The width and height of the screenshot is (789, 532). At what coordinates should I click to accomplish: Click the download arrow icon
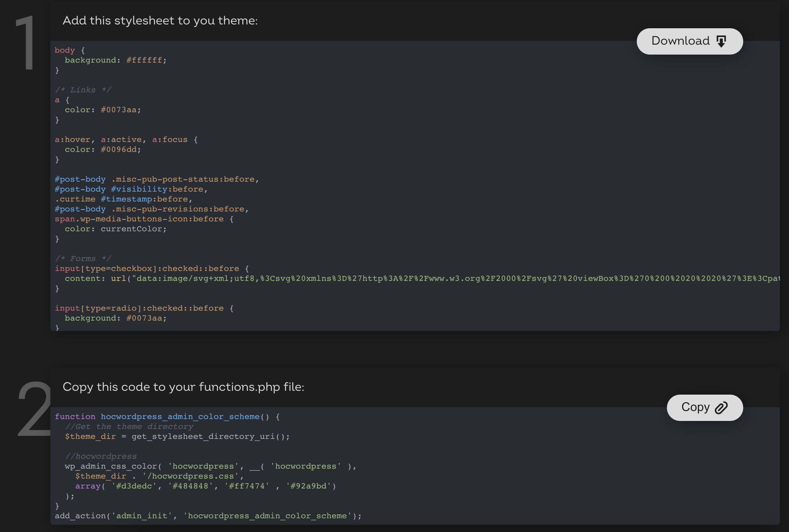(721, 41)
